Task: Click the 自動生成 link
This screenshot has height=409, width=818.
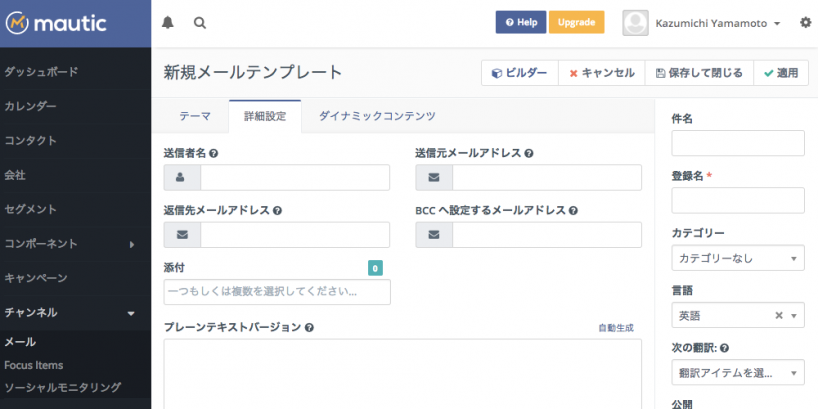Action: pyautogui.click(x=615, y=328)
